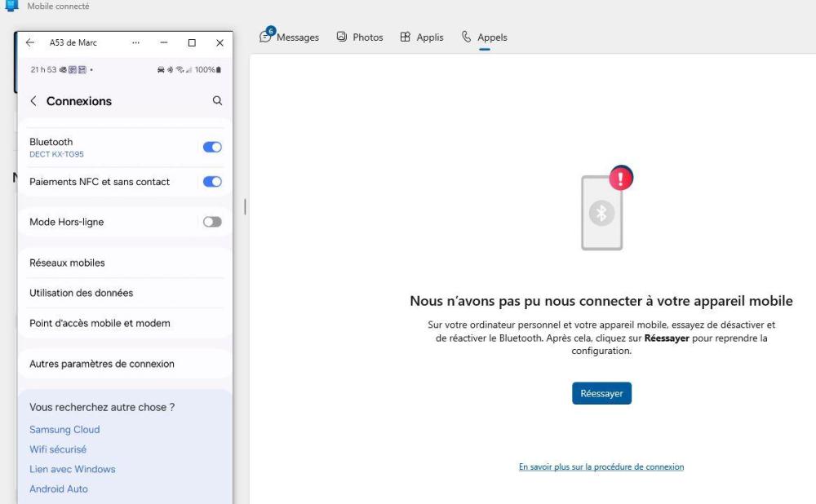Click the Mobile connecté app icon
The height and width of the screenshot is (504, 816).
pyautogui.click(x=11, y=7)
